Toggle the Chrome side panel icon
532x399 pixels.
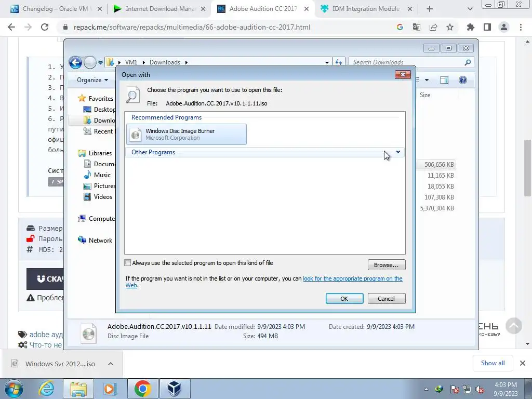click(487, 27)
